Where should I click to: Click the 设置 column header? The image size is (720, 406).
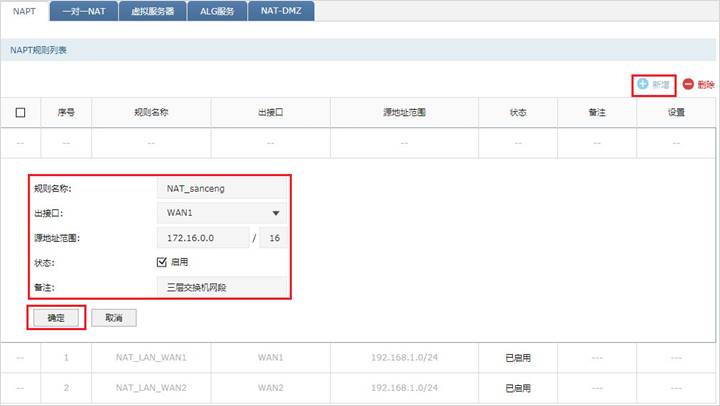click(676, 113)
